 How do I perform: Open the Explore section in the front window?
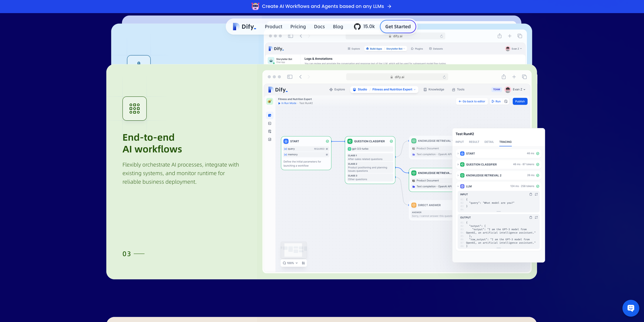point(337,89)
